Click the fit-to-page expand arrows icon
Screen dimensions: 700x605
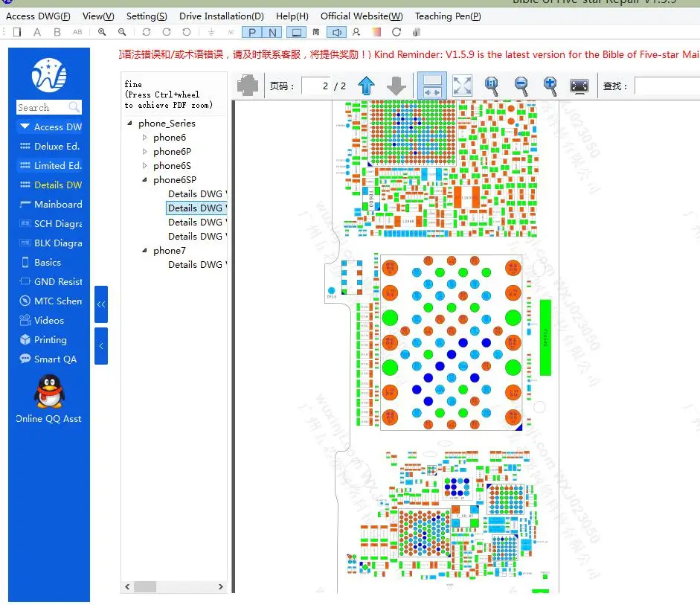pos(462,86)
